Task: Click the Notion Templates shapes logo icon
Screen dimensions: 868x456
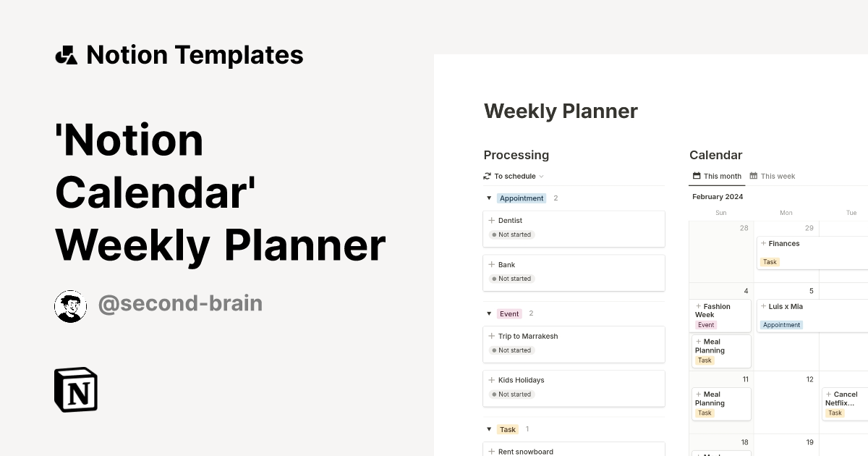Action: (66, 55)
